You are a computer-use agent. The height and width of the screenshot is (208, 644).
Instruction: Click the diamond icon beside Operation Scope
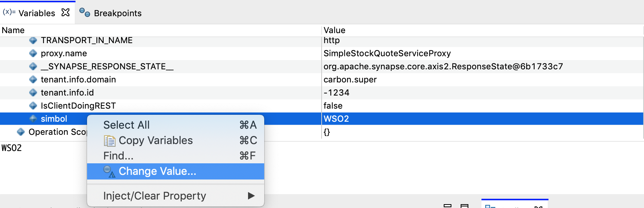(21, 132)
